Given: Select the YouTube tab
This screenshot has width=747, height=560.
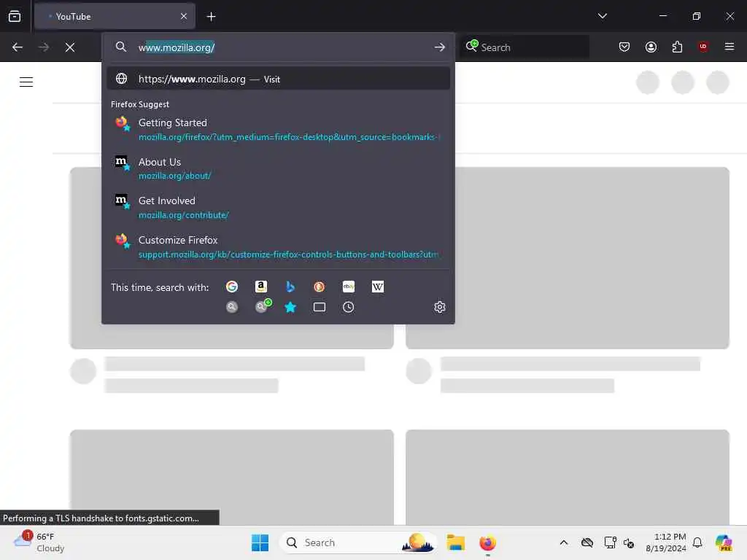Looking at the screenshot, I should (115, 16).
